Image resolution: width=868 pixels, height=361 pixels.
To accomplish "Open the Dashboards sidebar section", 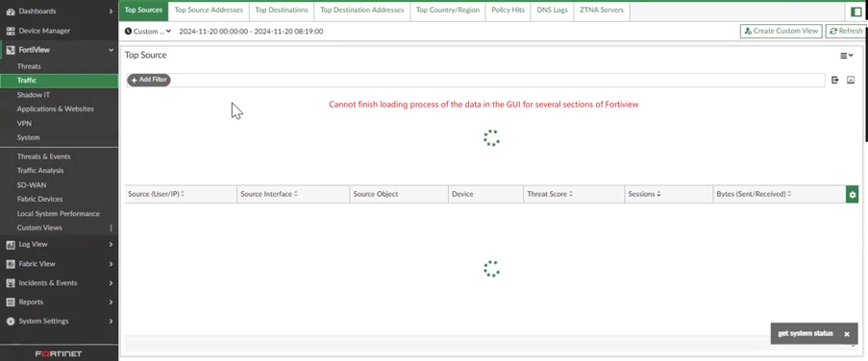I will pyautogui.click(x=59, y=12).
